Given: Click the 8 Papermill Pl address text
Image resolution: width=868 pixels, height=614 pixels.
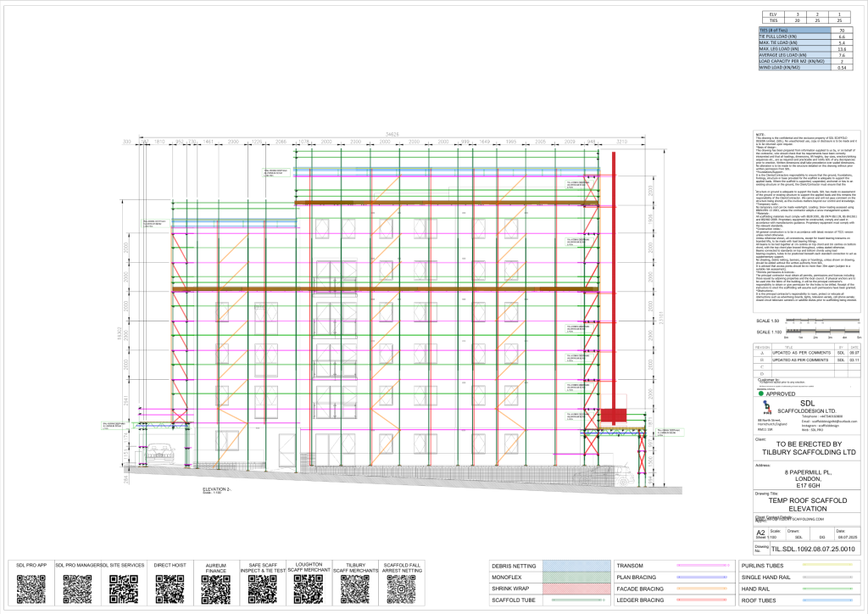Looking at the screenshot, I should tap(808, 472).
